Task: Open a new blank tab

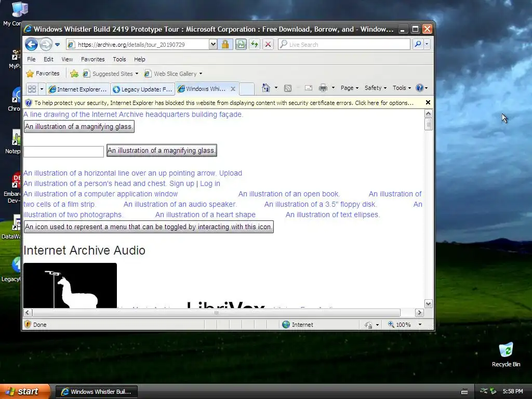Action: (247, 89)
